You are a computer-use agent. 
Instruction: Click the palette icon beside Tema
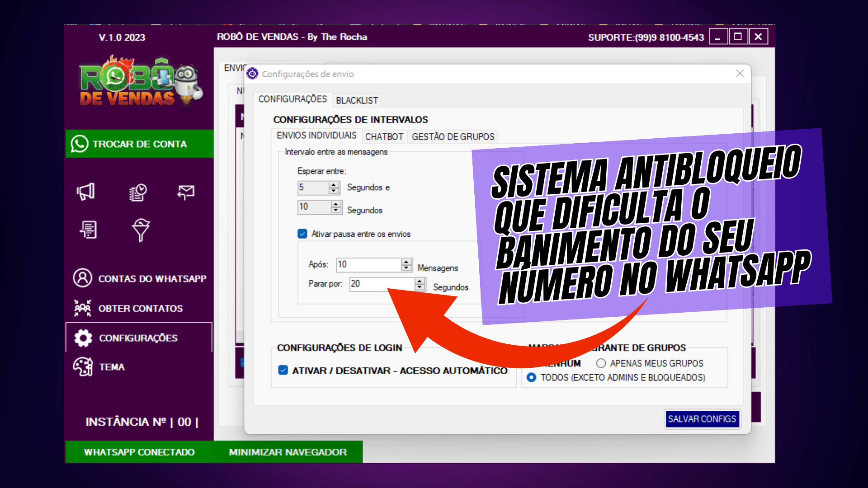(83, 366)
